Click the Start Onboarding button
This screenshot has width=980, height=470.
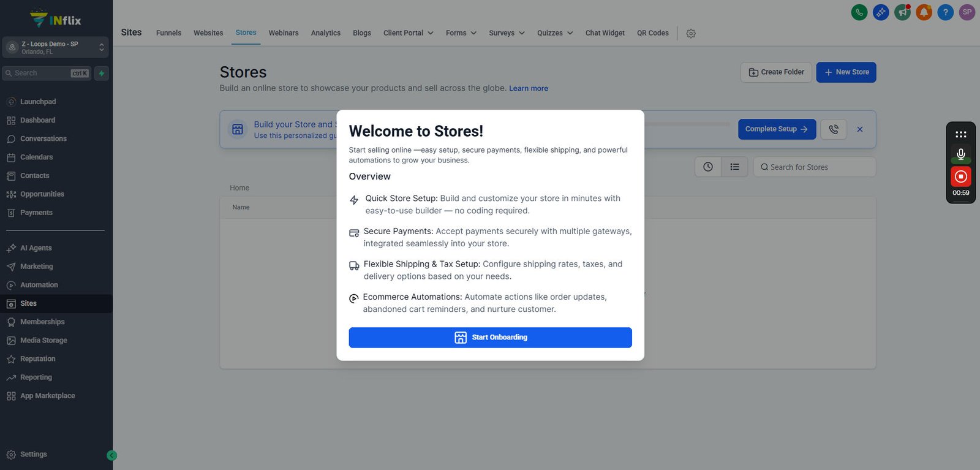[490, 338]
